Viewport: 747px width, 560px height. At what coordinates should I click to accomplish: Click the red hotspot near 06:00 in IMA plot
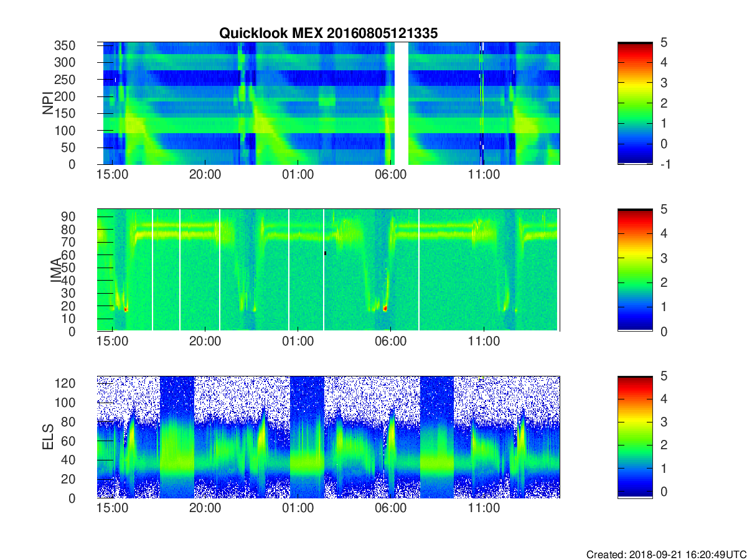click(x=385, y=308)
